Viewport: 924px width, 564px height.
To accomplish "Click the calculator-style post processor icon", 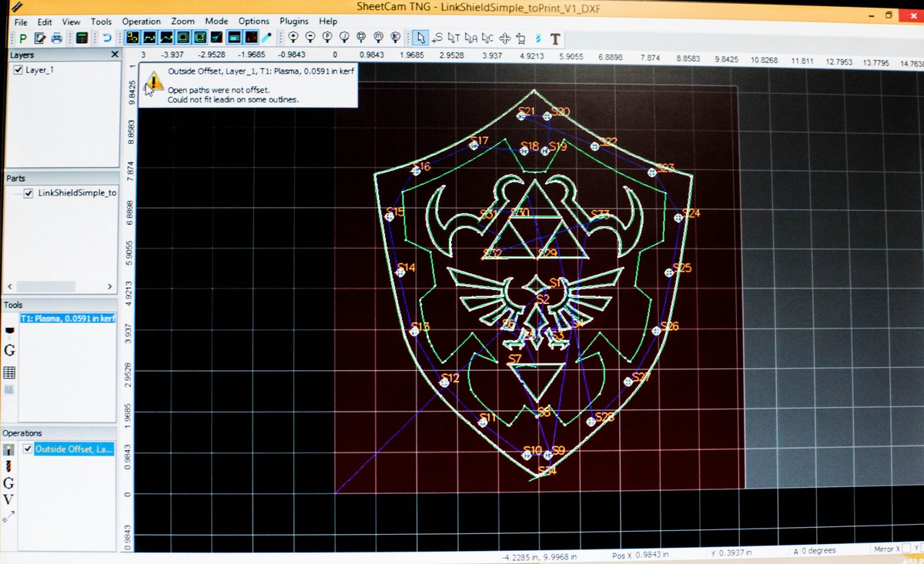I will click(81, 37).
